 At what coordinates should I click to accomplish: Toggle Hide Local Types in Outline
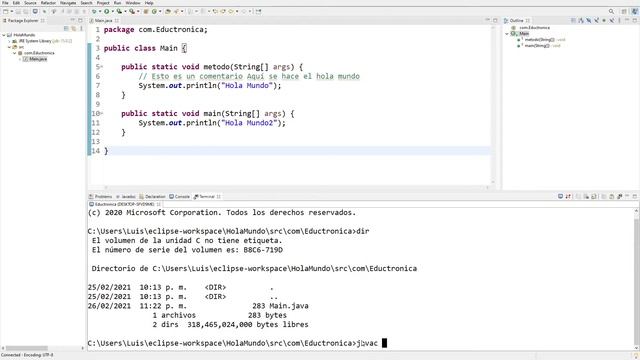612,20
